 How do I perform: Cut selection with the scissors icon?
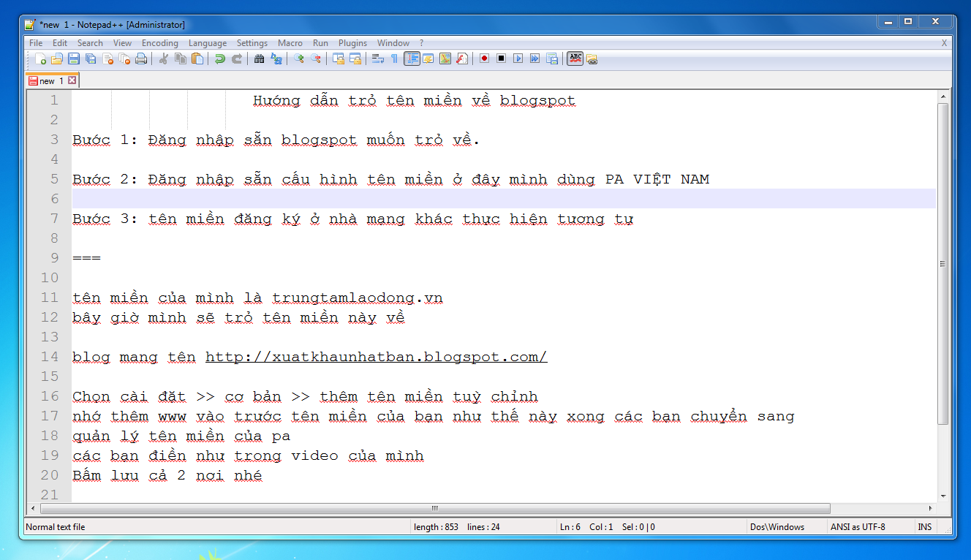[x=163, y=58]
